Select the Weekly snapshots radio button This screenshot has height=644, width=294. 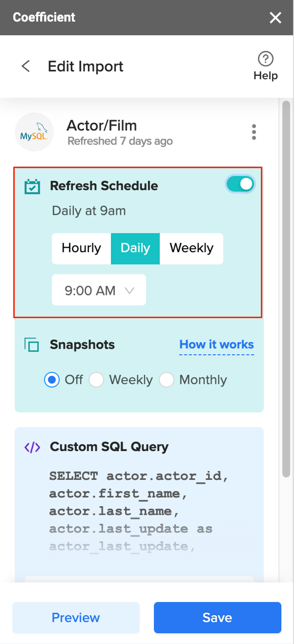[96, 380]
